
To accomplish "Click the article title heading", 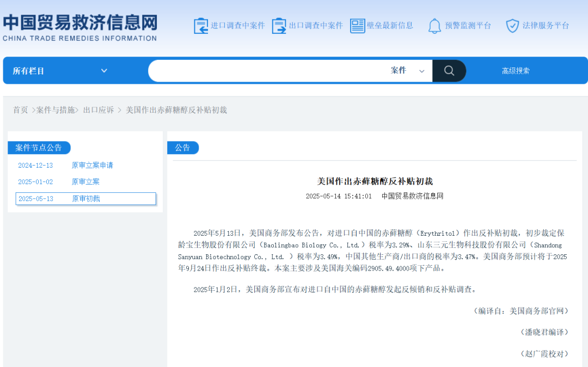I will (375, 181).
